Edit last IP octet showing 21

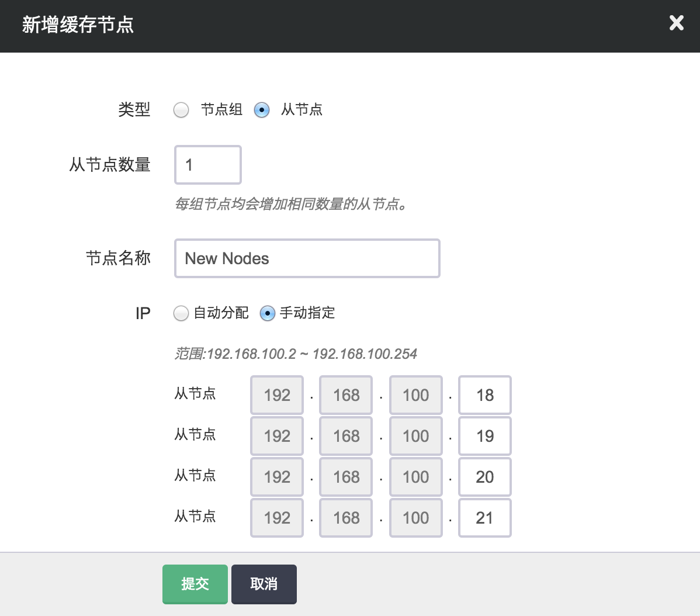pyautogui.click(x=484, y=518)
